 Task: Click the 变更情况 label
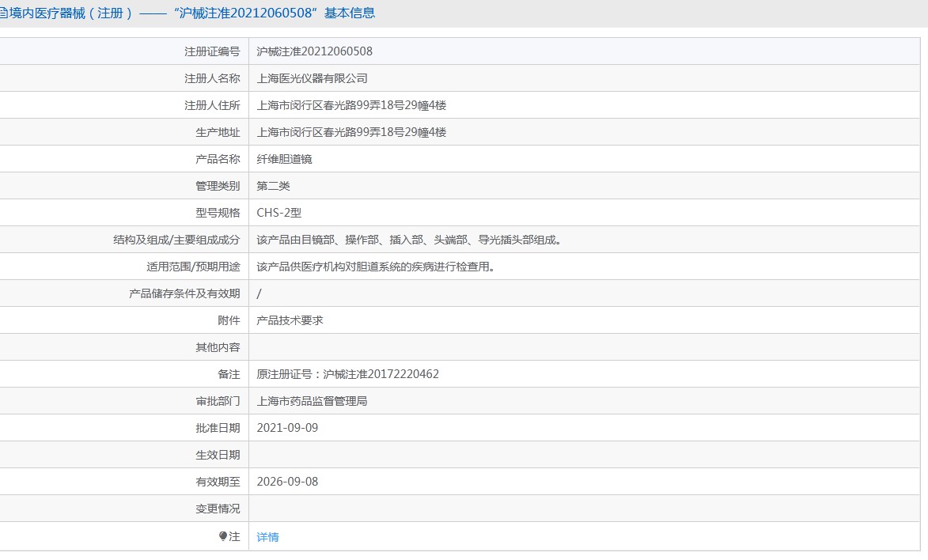pos(218,509)
